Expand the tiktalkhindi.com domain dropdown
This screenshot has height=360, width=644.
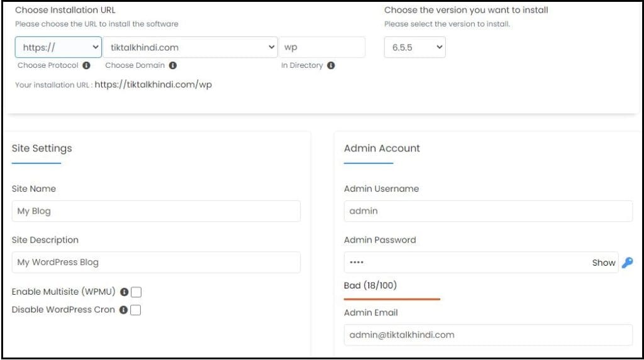[x=191, y=47]
